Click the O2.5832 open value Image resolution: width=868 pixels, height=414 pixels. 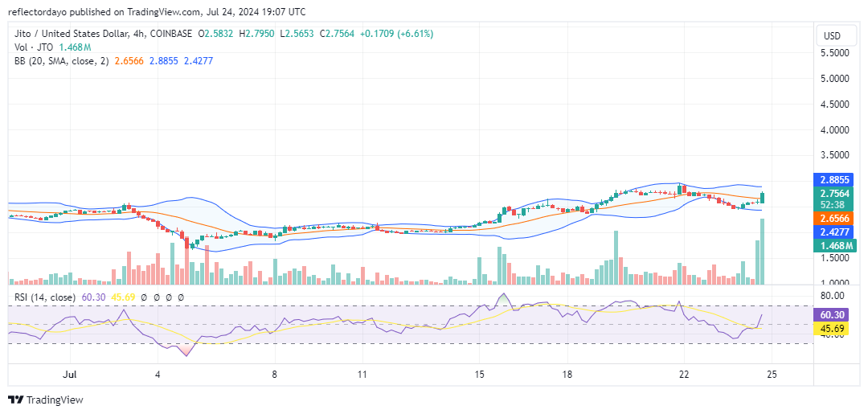(x=217, y=34)
